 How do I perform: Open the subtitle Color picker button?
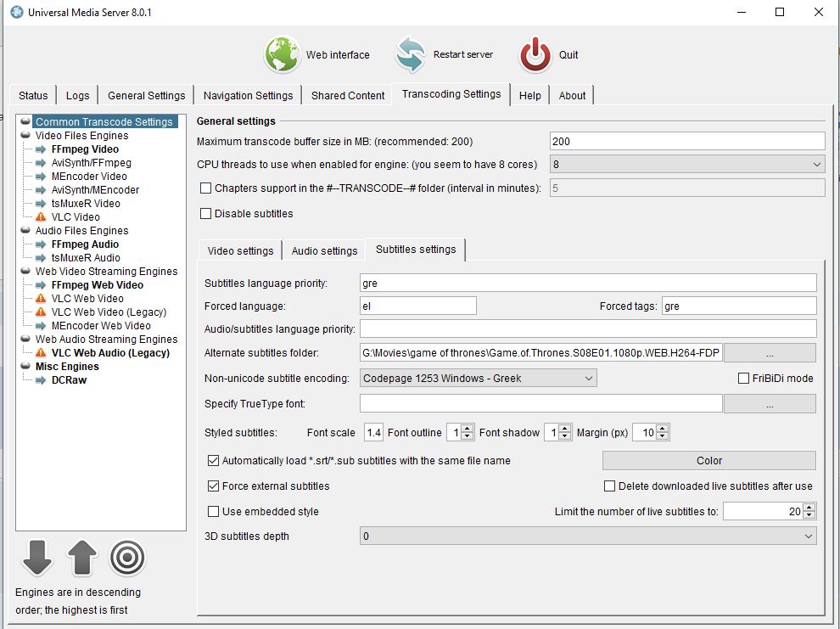[709, 460]
